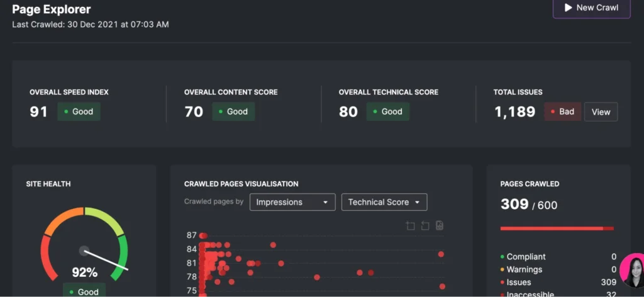The width and height of the screenshot is (644, 297).
Task: Start a New Crawl
Action: coord(591,8)
